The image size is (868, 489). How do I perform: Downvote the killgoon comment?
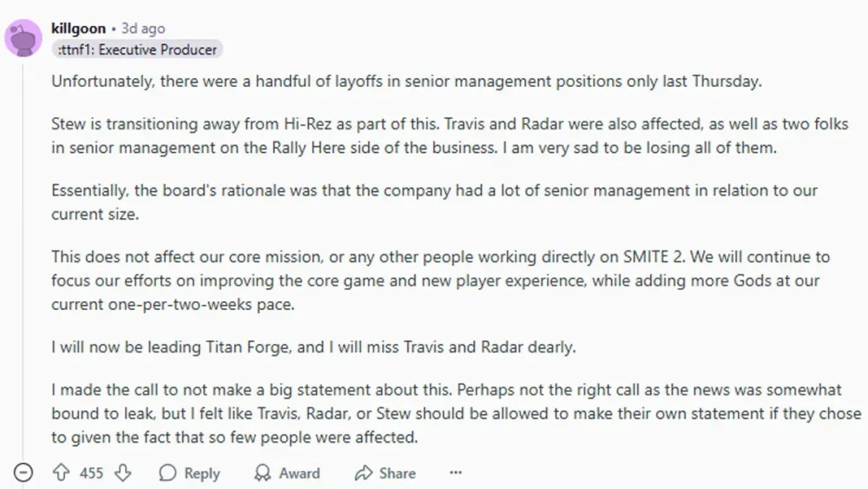coord(123,473)
